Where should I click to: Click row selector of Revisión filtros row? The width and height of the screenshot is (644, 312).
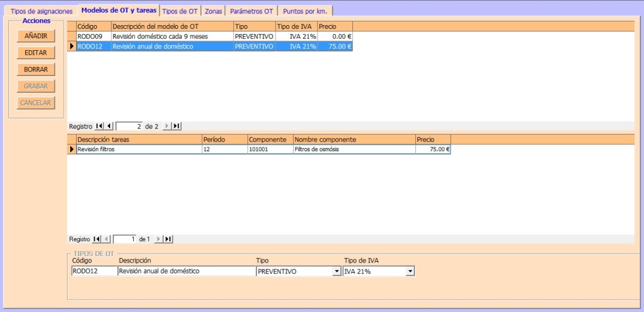[x=72, y=149]
